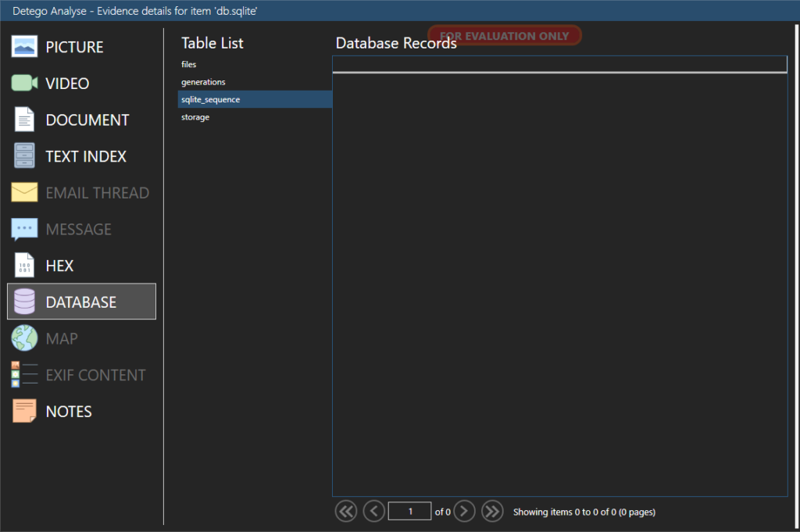Select the 'storage' table
Viewport: 800px width, 532px height.
[x=255, y=117]
